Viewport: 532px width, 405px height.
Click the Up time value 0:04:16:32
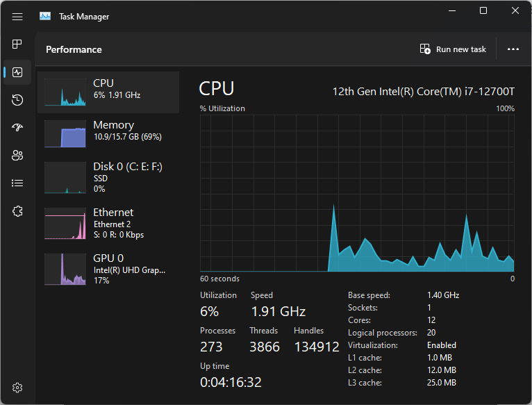(231, 382)
